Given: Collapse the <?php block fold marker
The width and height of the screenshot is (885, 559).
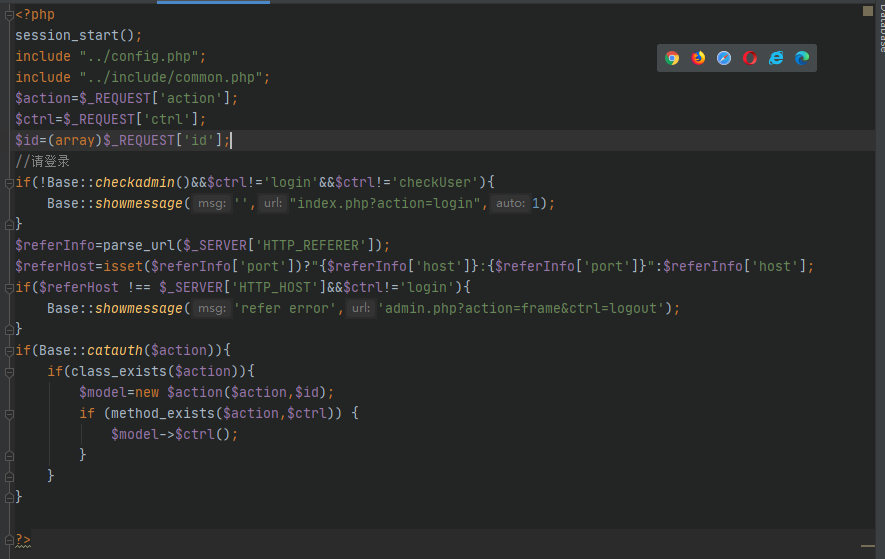Looking at the screenshot, I should tap(9, 15).
